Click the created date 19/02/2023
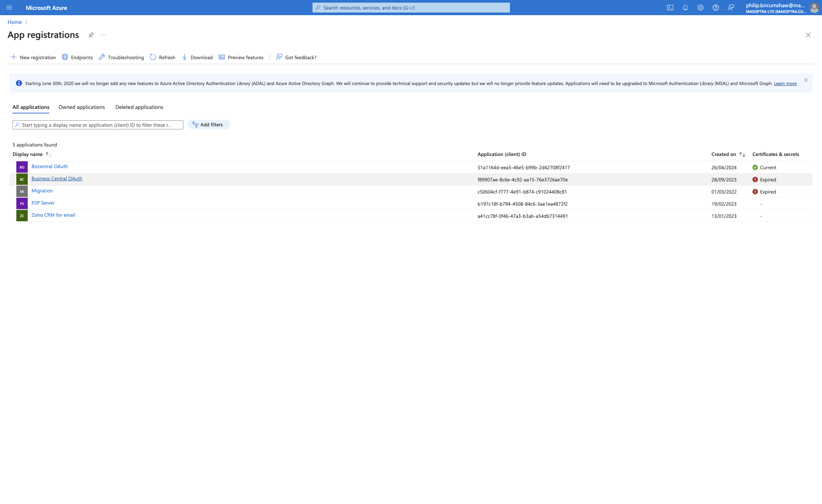 coord(724,204)
